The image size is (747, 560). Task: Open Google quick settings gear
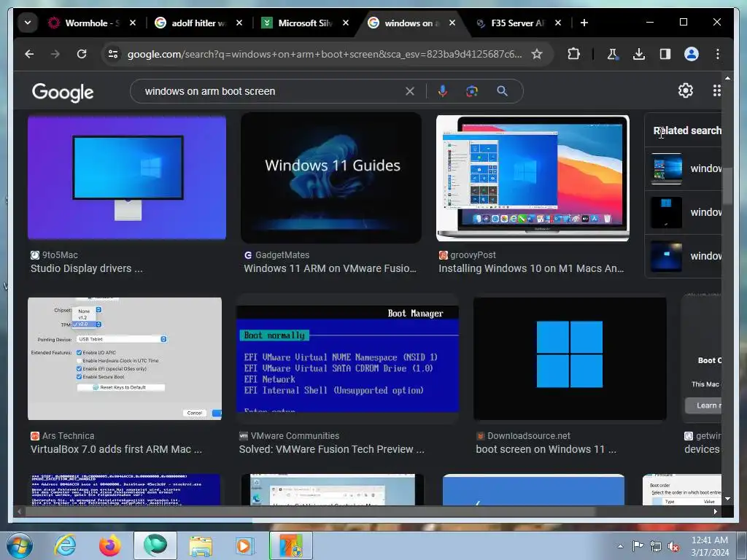click(686, 90)
